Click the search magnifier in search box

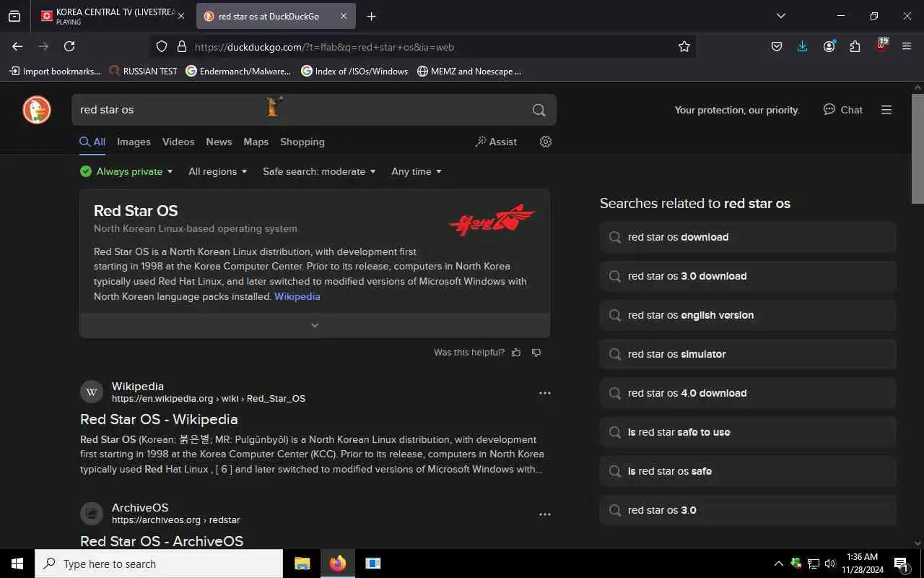(539, 110)
